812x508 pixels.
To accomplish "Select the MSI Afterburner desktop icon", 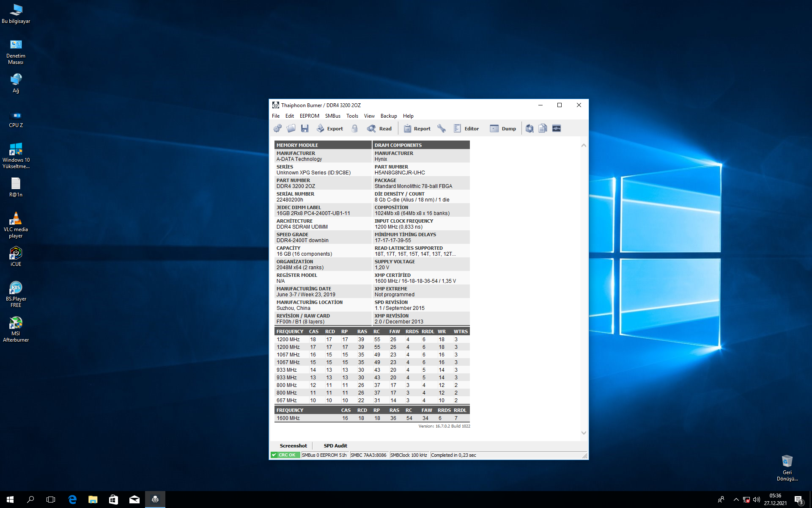I will point(16,329).
